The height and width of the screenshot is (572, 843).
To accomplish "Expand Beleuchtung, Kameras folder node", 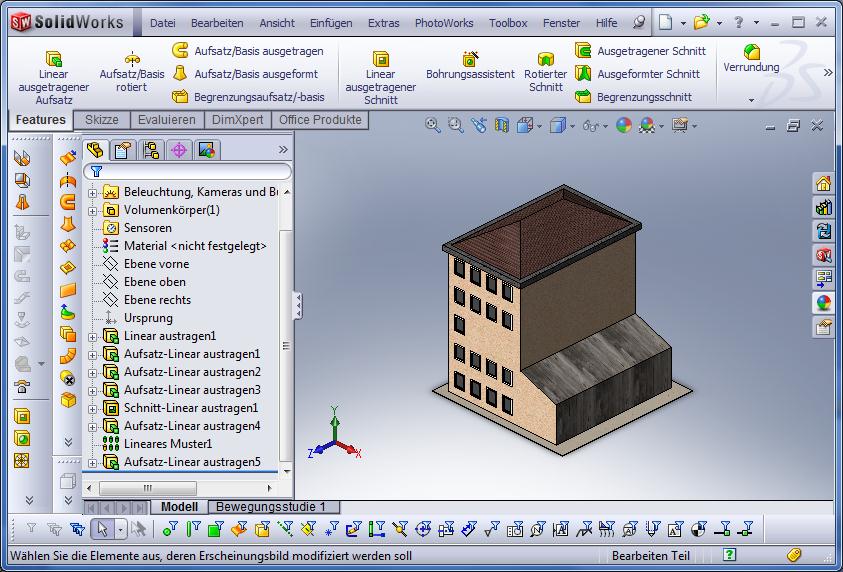I will pos(93,192).
